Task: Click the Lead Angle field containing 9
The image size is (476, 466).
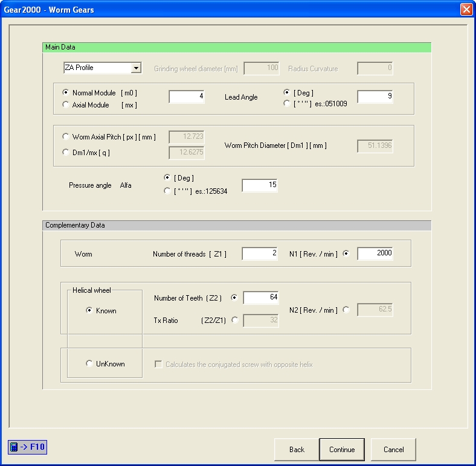Action: (375, 97)
